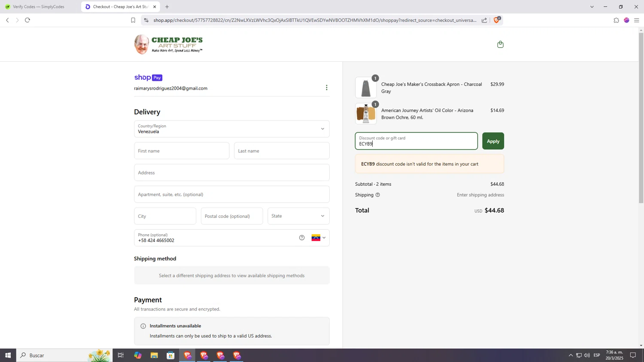Click the total amount $44.68
This screenshot has width=644, height=362.
pos(494,210)
